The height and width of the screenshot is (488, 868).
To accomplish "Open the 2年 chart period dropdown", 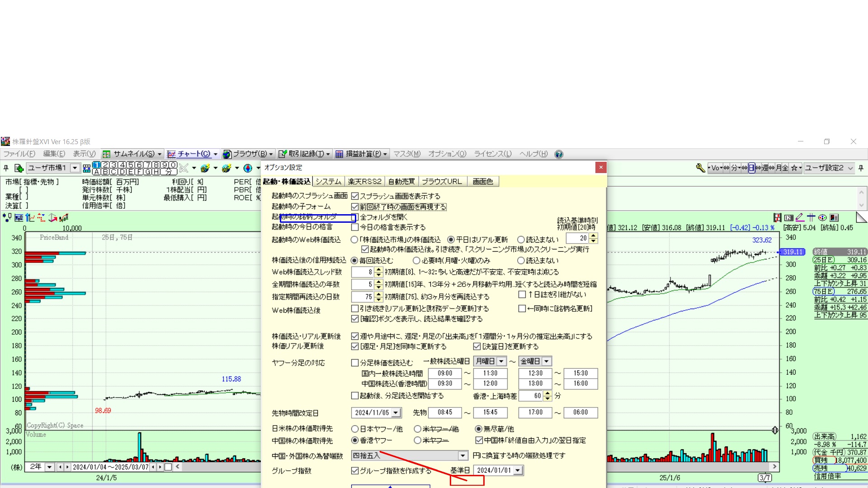I will click(49, 467).
